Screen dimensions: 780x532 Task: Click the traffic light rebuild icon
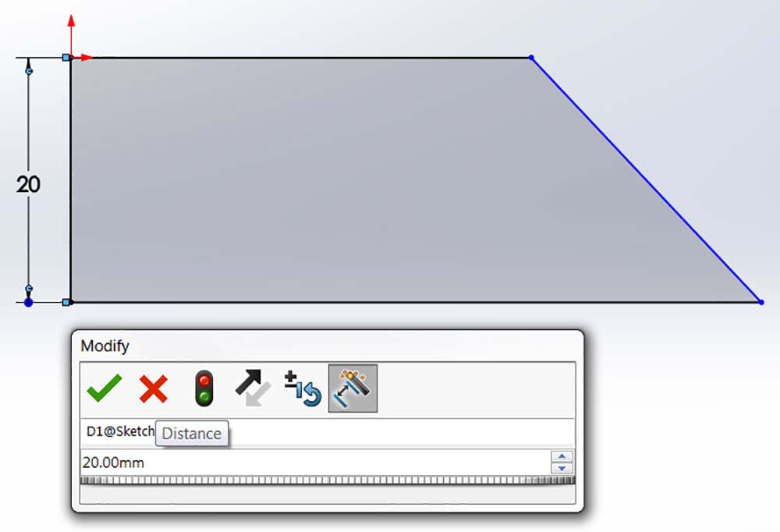coord(204,388)
